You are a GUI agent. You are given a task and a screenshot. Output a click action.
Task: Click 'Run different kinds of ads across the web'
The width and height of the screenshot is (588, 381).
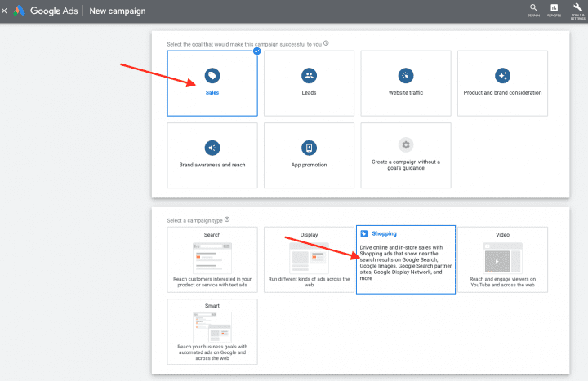pyautogui.click(x=309, y=281)
